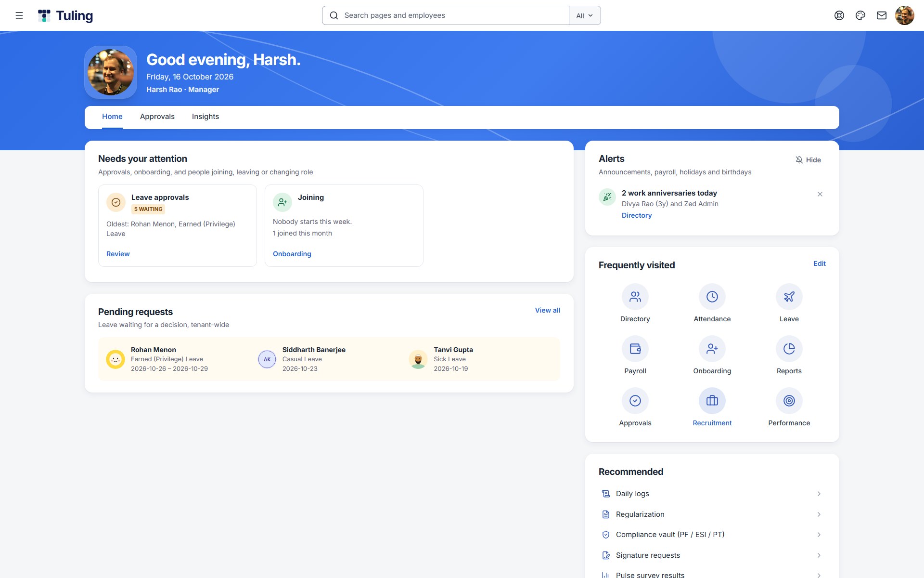Click the Daily logs label

click(632, 494)
